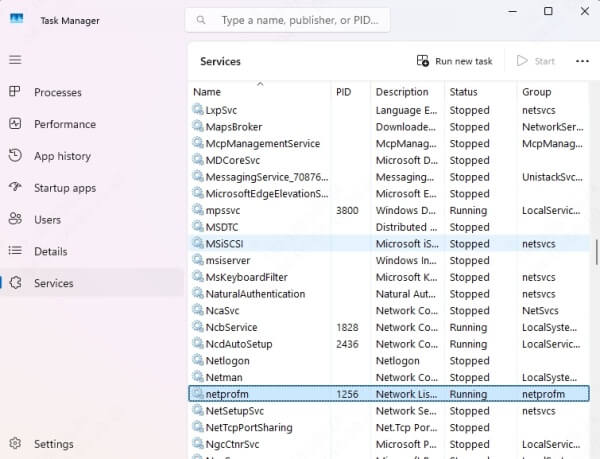The height and width of the screenshot is (459, 600).
Task: Click the Performance sidebar icon
Action: pyautogui.click(x=15, y=124)
